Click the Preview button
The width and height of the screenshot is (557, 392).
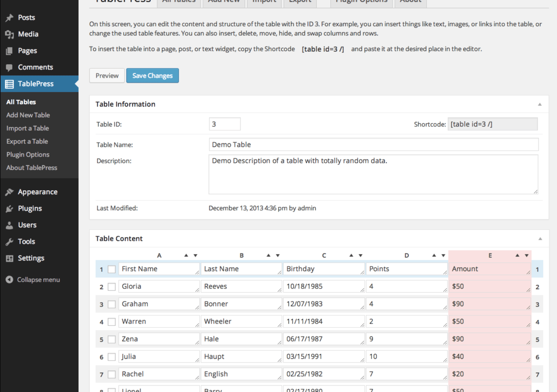coord(107,76)
